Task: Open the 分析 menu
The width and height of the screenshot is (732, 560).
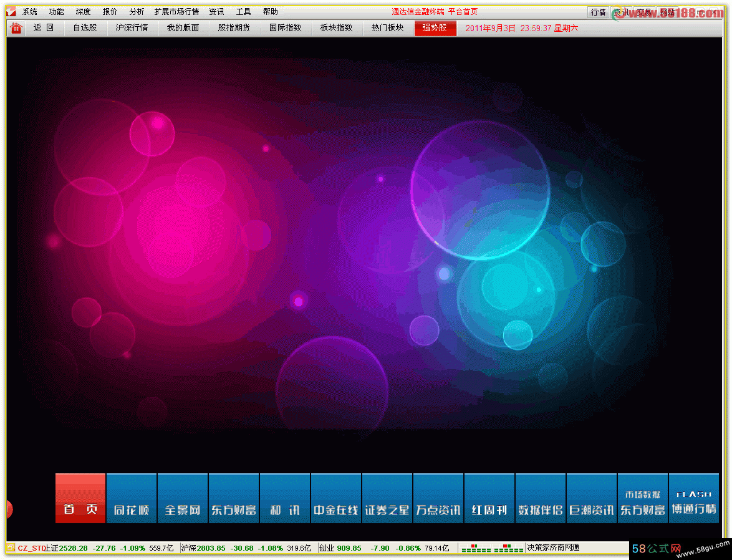Action: point(137,12)
